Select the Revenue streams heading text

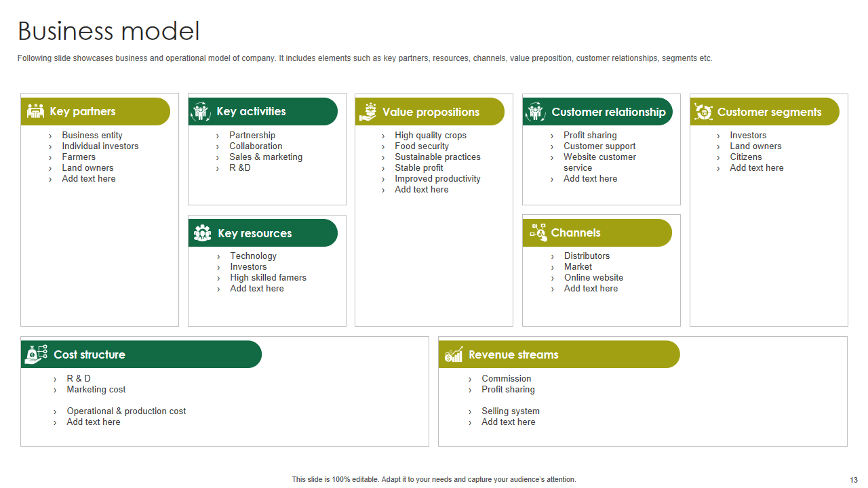click(x=513, y=354)
